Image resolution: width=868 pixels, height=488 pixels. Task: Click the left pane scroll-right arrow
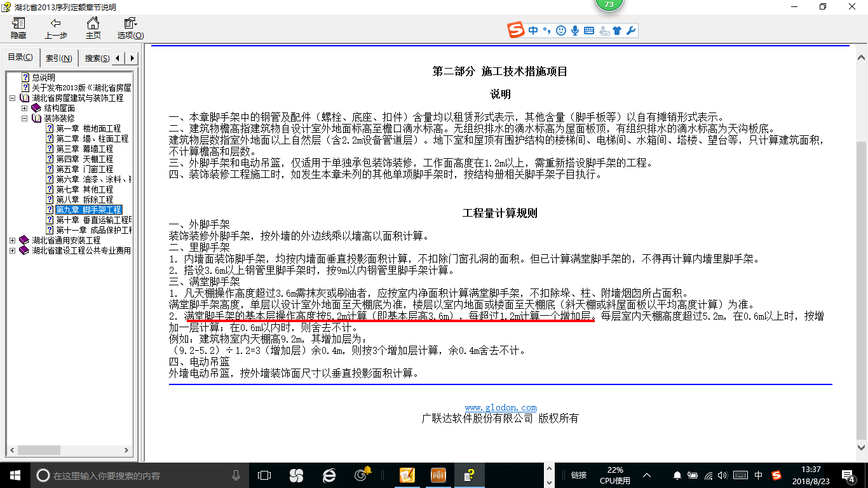[126, 451]
